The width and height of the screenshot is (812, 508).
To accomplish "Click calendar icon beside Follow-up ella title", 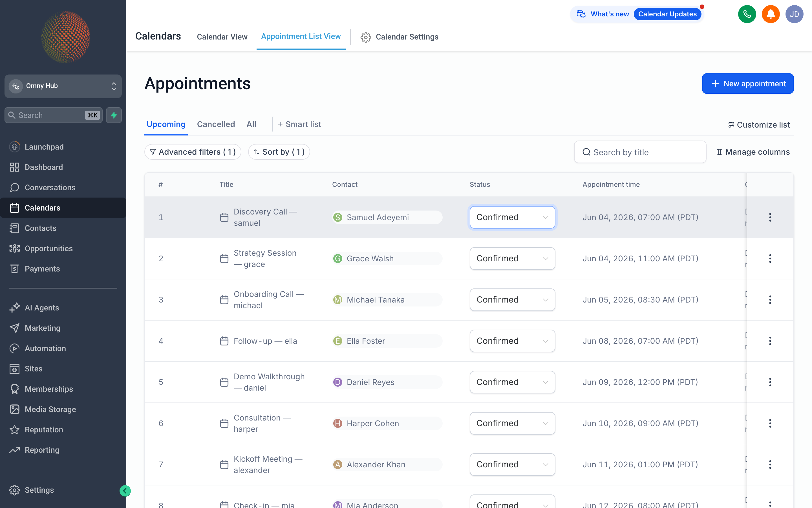I will (x=224, y=341).
